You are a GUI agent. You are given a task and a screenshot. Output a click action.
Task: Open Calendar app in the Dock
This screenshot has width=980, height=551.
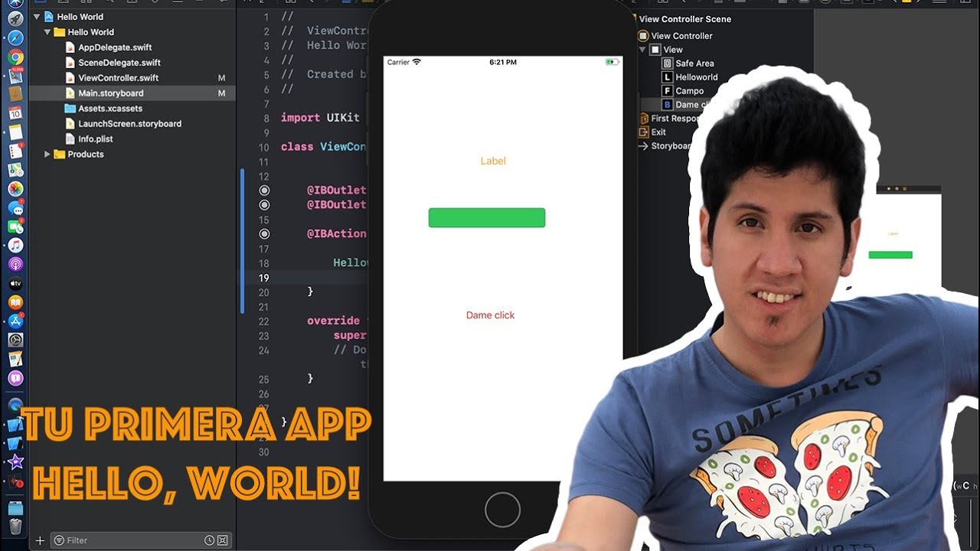click(15, 113)
